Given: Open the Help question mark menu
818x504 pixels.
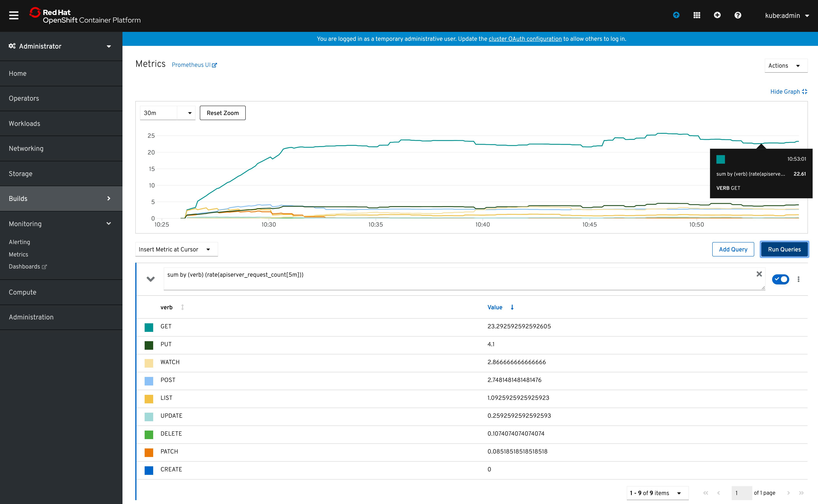Looking at the screenshot, I should pos(738,15).
